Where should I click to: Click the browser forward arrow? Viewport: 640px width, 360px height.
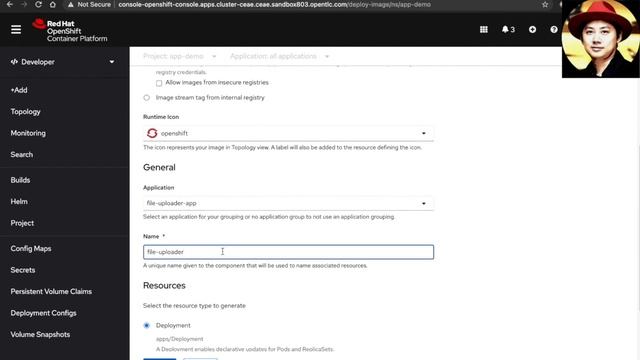click(24, 4)
